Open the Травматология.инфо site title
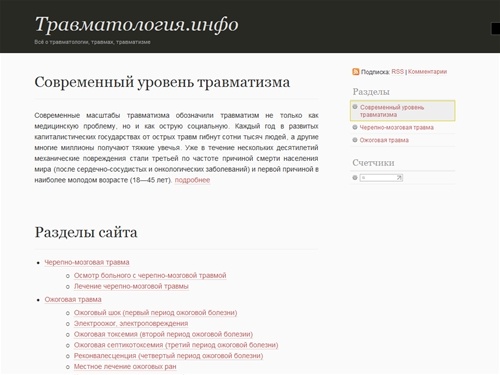Screen dimensions: 500x375 (x=137, y=25)
